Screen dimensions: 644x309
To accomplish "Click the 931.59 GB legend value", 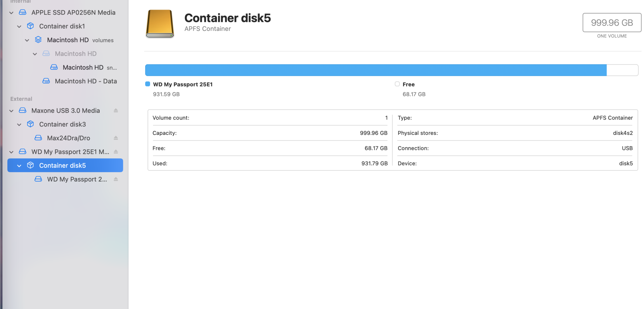I will (x=166, y=94).
